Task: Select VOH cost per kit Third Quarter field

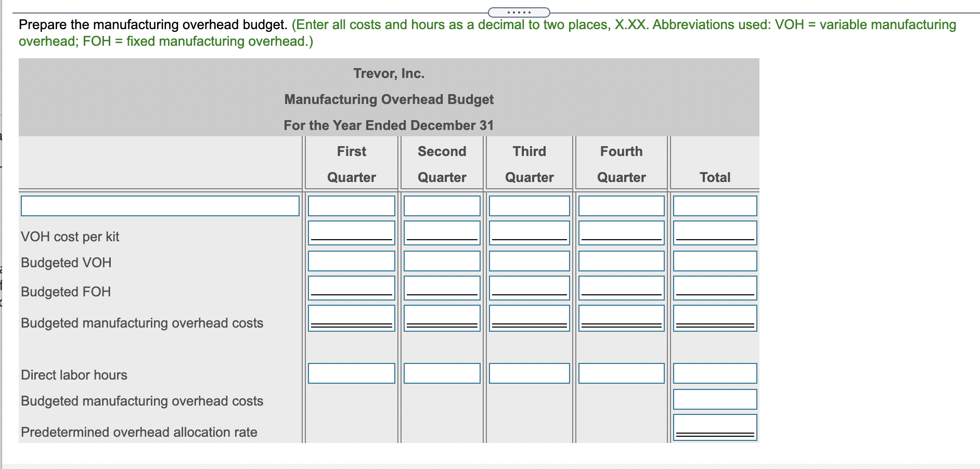Action: [x=530, y=233]
